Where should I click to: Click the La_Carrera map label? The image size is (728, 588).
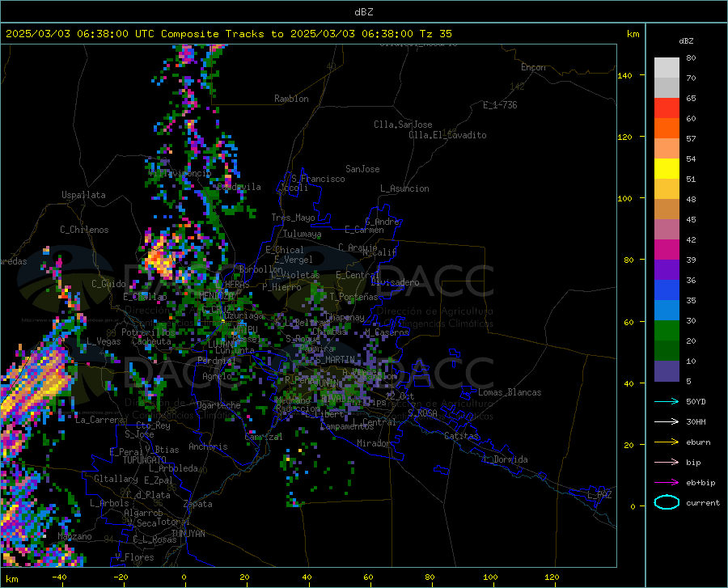tap(99, 420)
